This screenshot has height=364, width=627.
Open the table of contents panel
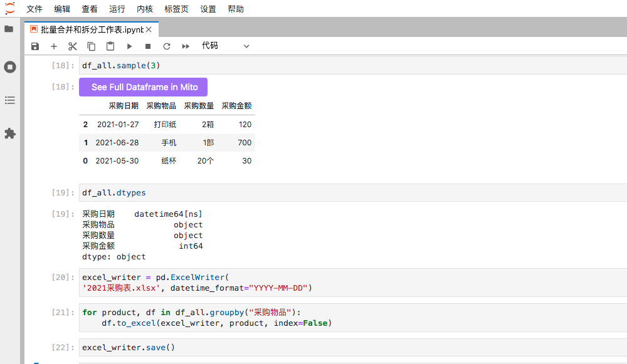coord(9,100)
